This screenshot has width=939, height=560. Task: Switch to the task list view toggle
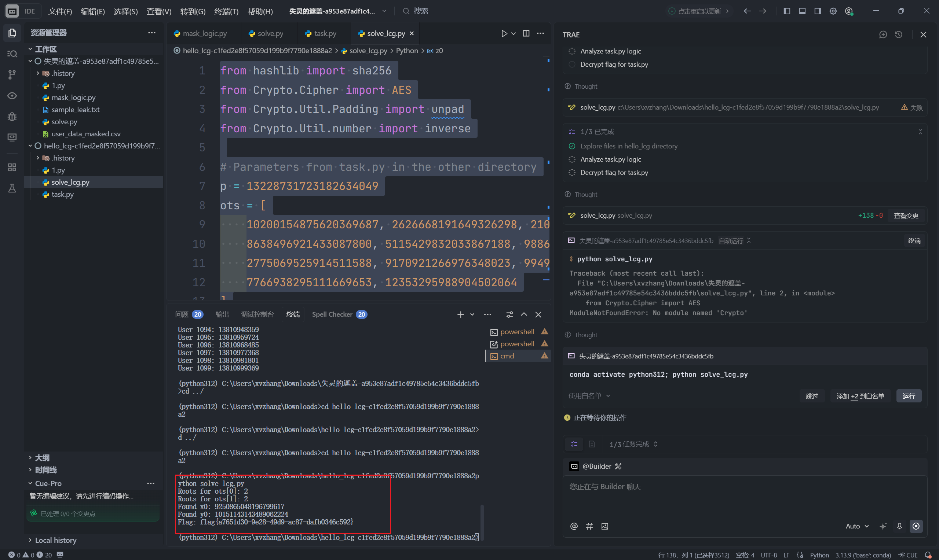point(574,444)
